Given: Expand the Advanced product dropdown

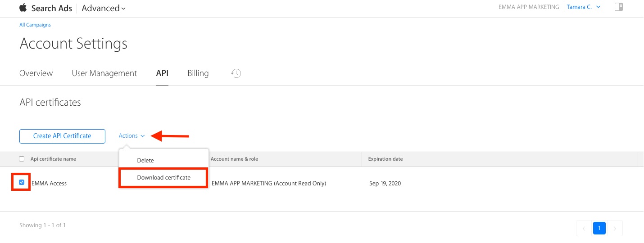Looking at the screenshot, I should coord(104,8).
